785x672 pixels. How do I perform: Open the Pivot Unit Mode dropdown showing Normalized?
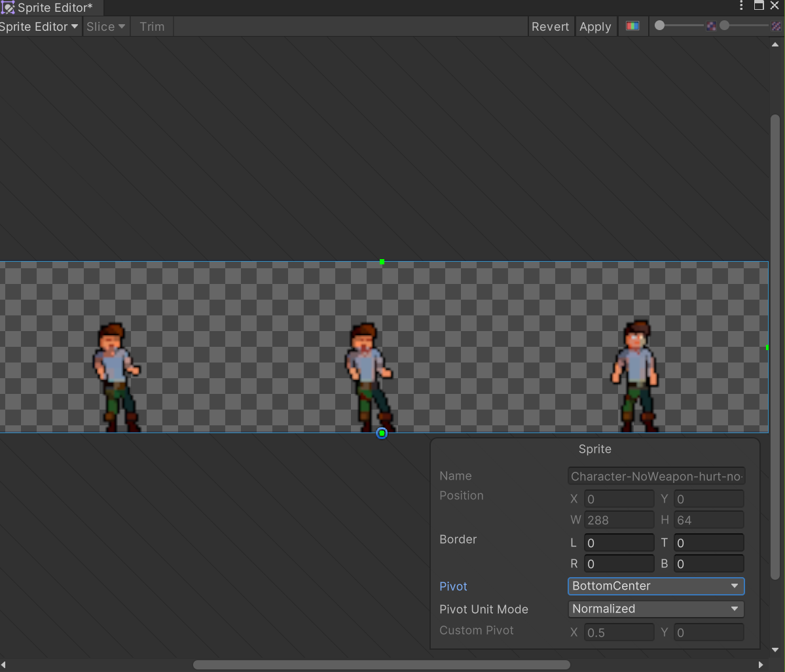[655, 609]
